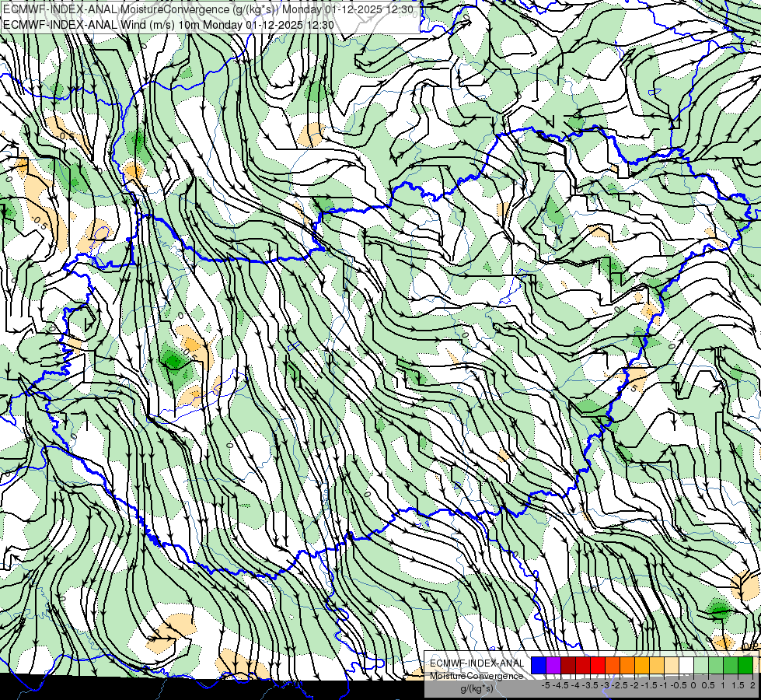Click the blue swatch in the legend
The image size is (761, 700).
[539, 666]
